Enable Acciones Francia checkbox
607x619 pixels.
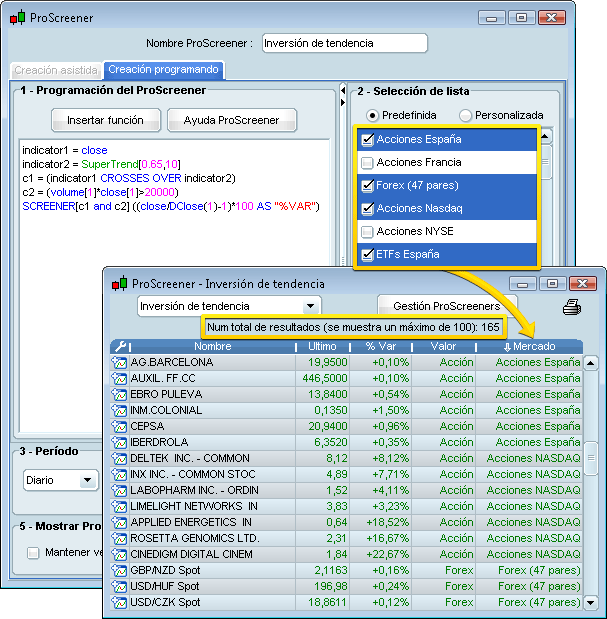[x=367, y=163]
